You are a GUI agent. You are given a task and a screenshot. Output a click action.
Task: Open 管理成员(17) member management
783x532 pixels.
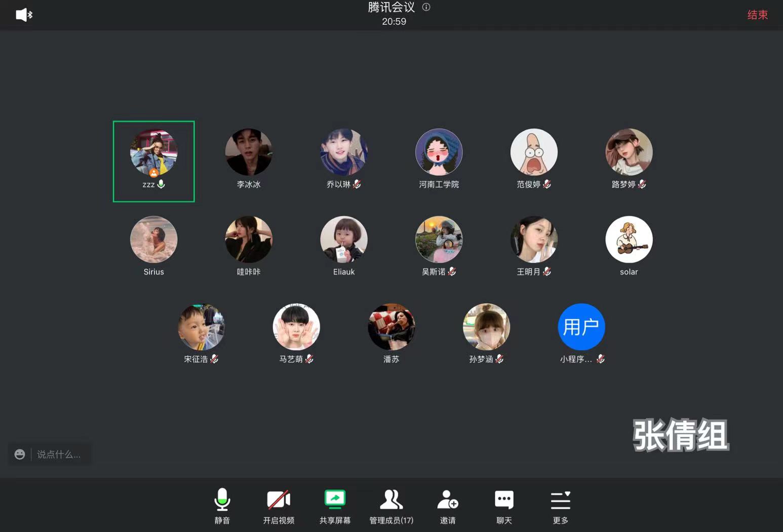(x=391, y=500)
